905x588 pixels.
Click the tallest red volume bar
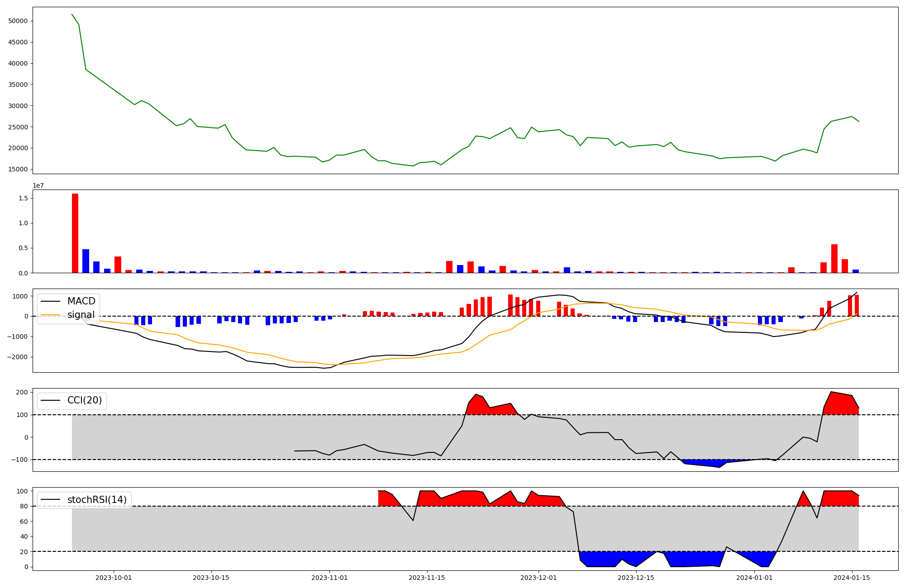pos(75,233)
